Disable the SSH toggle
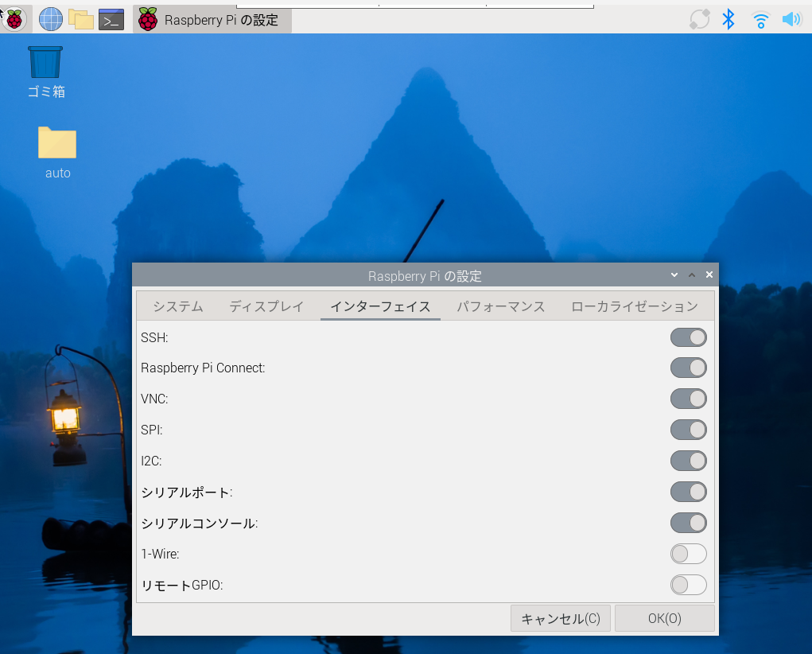 click(x=688, y=337)
